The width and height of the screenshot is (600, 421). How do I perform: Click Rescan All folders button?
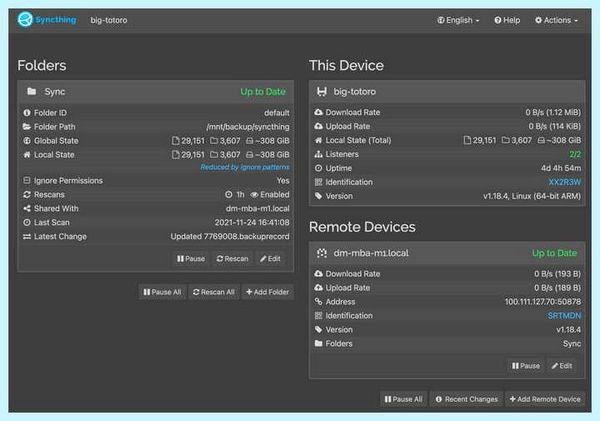click(214, 292)
